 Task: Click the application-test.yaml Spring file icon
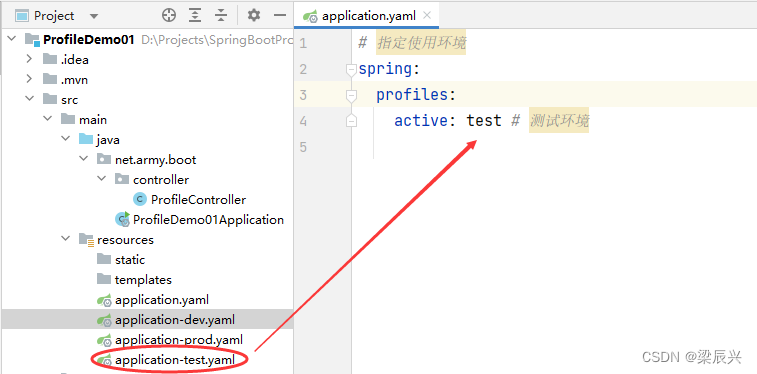(x=104, y=360)
